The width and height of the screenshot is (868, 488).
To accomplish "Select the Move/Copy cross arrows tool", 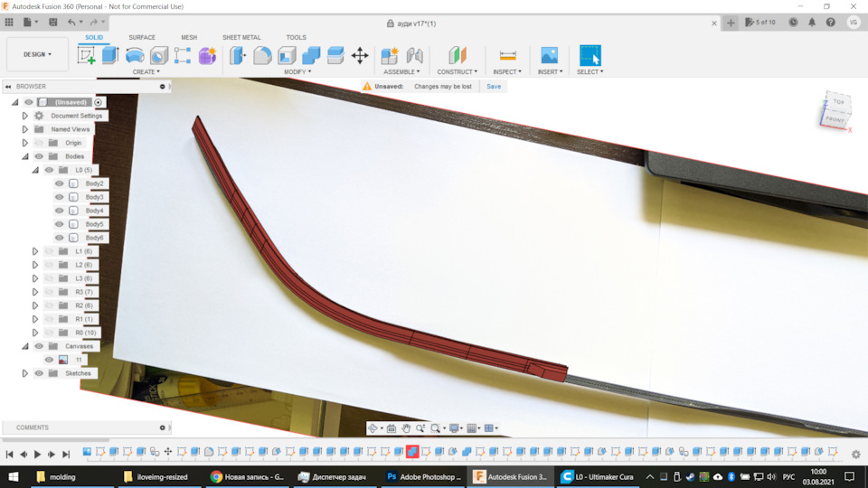I will 360,55.
